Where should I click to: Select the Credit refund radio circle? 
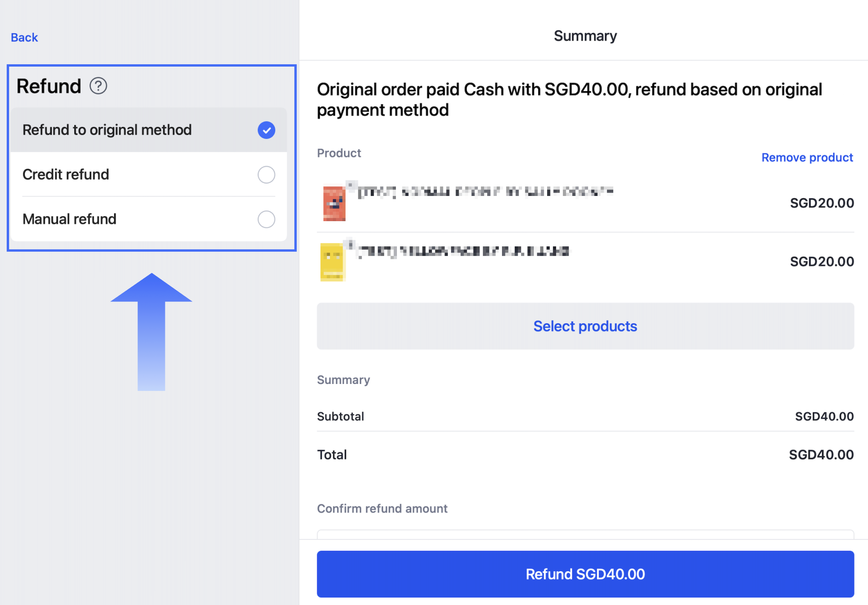pyautogui.click(x=266, y=175)
